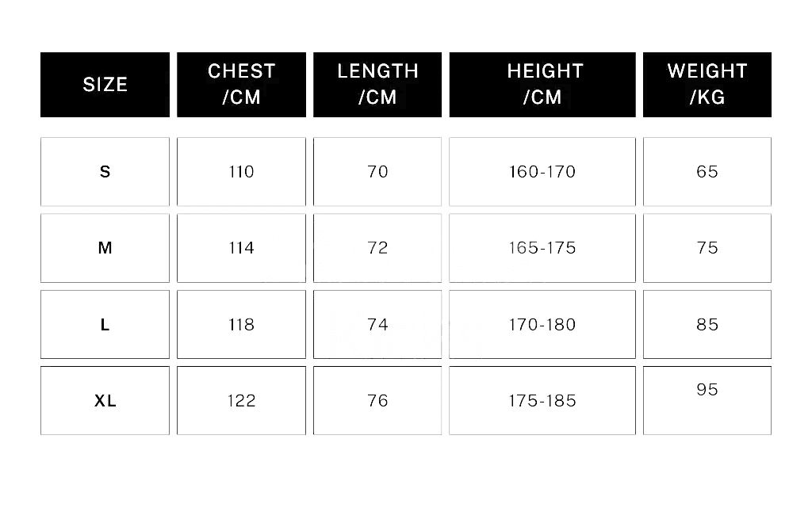812x515 pixels.
Task: Click height range 175-185 cell
Action: (x=542, y=401)
